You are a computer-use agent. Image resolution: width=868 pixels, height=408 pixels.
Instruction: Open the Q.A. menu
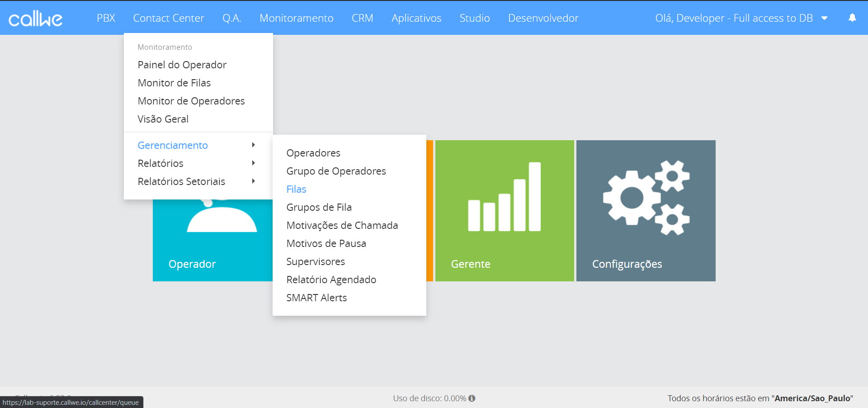click(x=232, y=18)
